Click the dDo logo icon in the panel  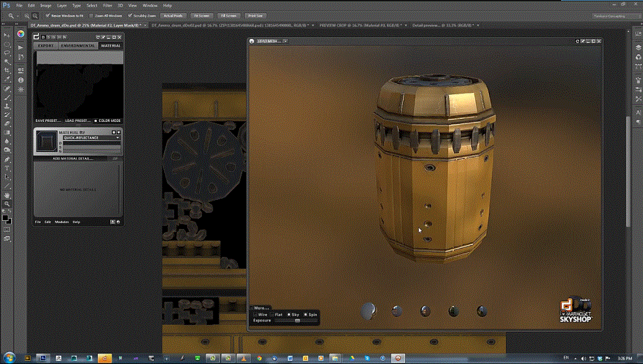coord(37,36)
